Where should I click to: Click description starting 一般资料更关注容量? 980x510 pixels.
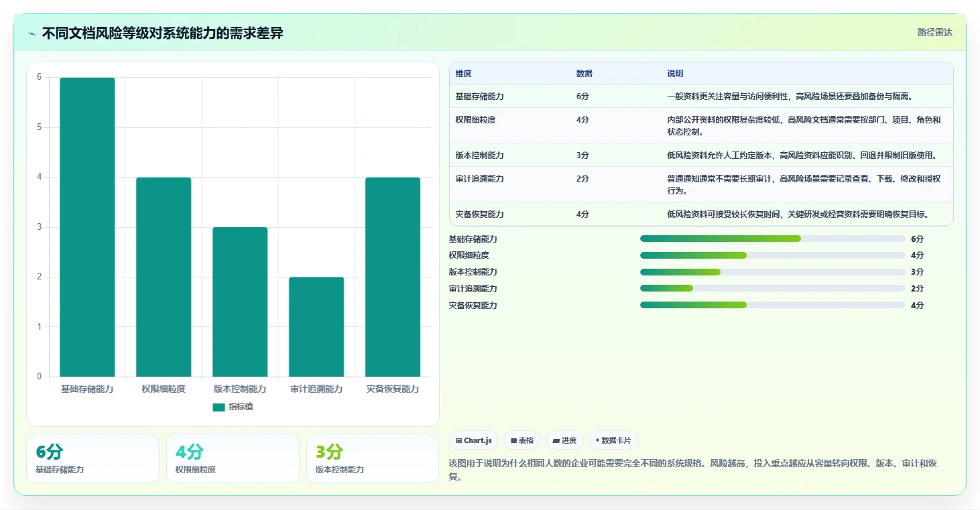790,97
